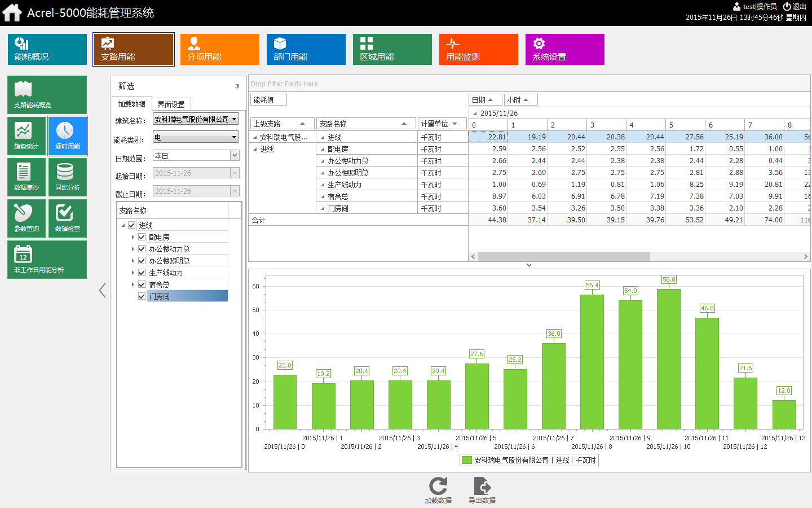Select the 22.81 cell in 进线 row
Viewport: 812px width, 508px height.
pyautogui.click(x=488, y=137)
